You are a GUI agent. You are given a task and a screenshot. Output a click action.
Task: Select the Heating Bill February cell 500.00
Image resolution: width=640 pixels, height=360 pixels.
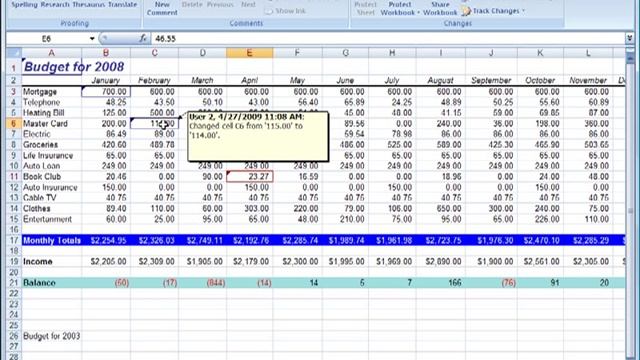(154, 113)
